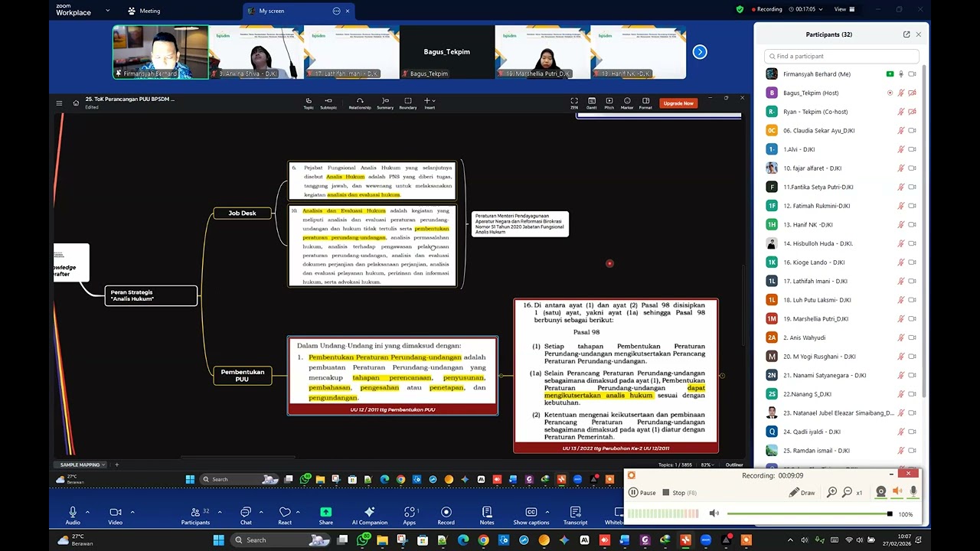Screen dimensions: 980x551
Task: Click the Upgrade Now button
Action: pyautogui.click(x=678, y=103)
